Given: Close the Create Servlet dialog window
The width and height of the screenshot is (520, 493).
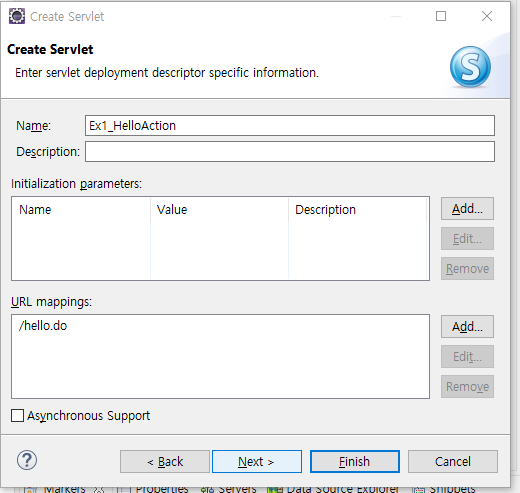Looking at the screenshot, I should 487,16.
